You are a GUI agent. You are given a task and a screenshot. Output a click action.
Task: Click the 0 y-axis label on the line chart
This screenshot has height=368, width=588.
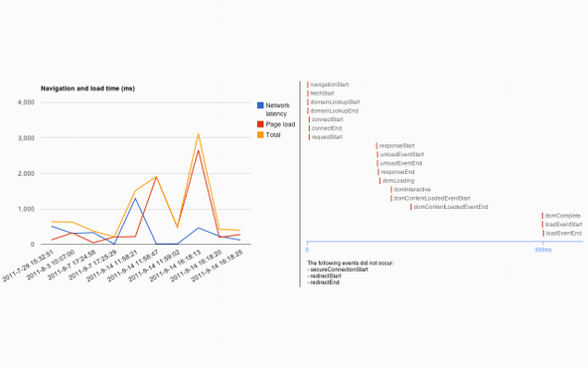[x=33, y=245]
